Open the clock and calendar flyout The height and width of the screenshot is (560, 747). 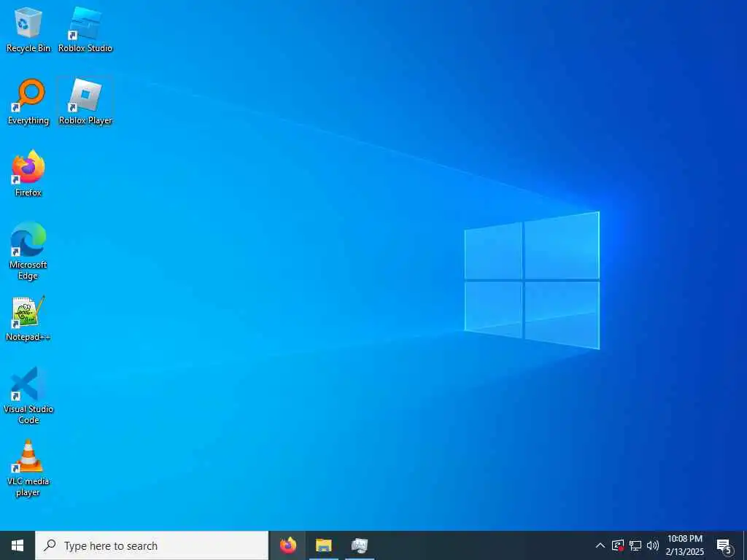(x=684, y=545)
